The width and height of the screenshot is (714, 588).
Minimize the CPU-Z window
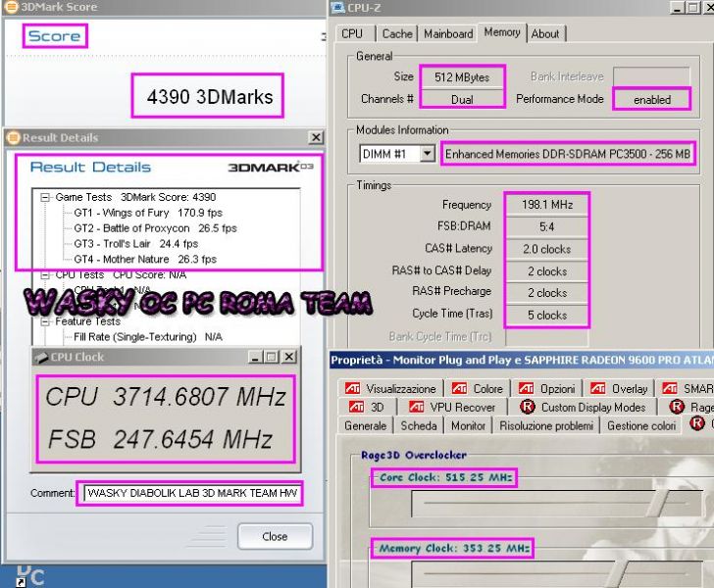(678, 8)
